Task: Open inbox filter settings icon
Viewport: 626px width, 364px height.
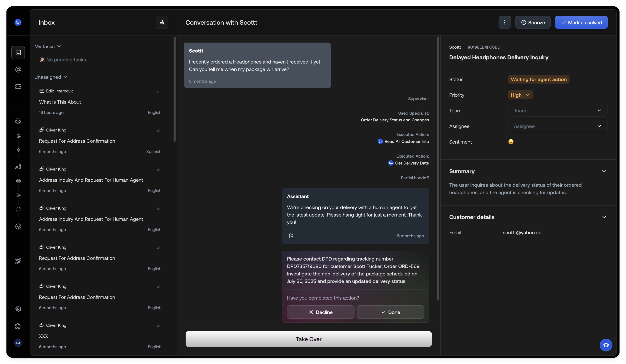Action: coord(162,22)
